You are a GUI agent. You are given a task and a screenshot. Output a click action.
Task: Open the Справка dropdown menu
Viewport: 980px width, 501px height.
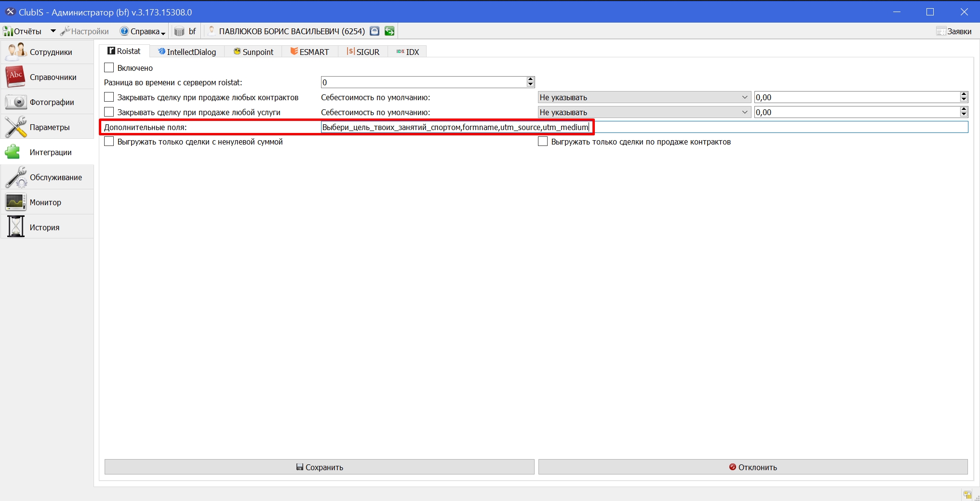[x=143, y=31]
